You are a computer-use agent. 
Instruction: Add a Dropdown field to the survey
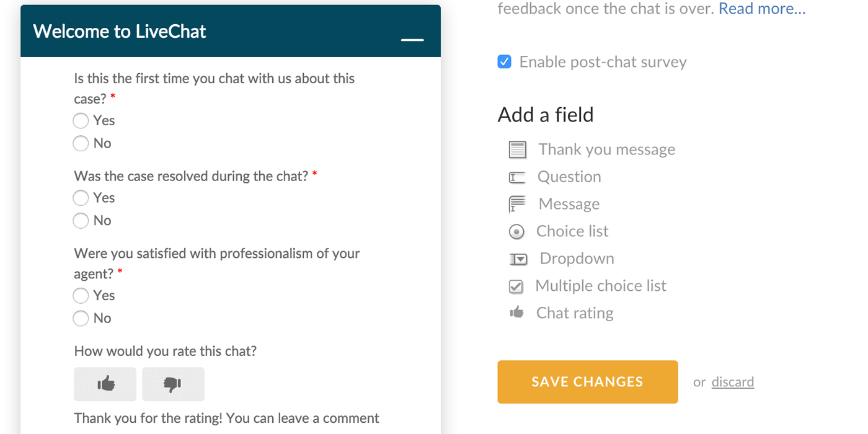pyautogui.click(x=575, y=258)
